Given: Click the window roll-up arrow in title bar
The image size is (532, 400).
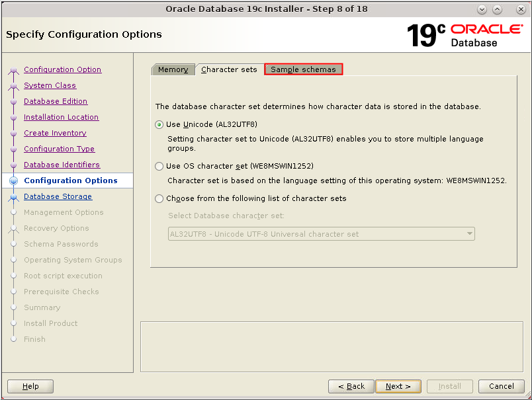Looking at the screenshot, I should [x=497, y=9].
